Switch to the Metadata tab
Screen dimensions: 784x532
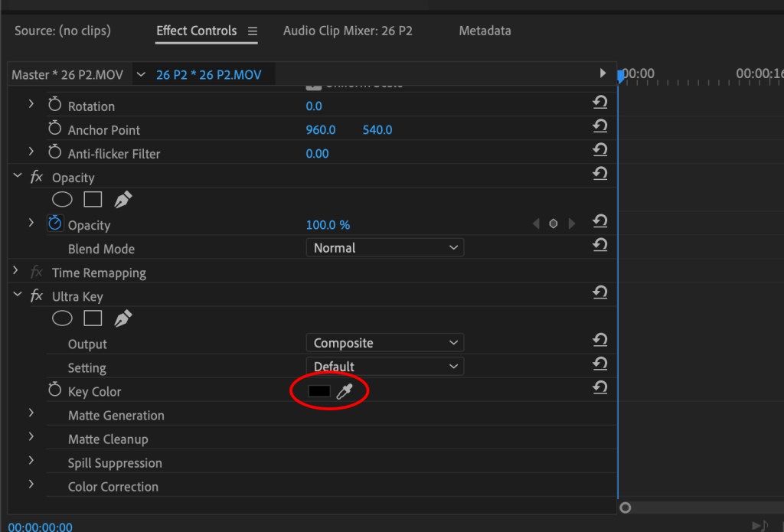(485, 31)
